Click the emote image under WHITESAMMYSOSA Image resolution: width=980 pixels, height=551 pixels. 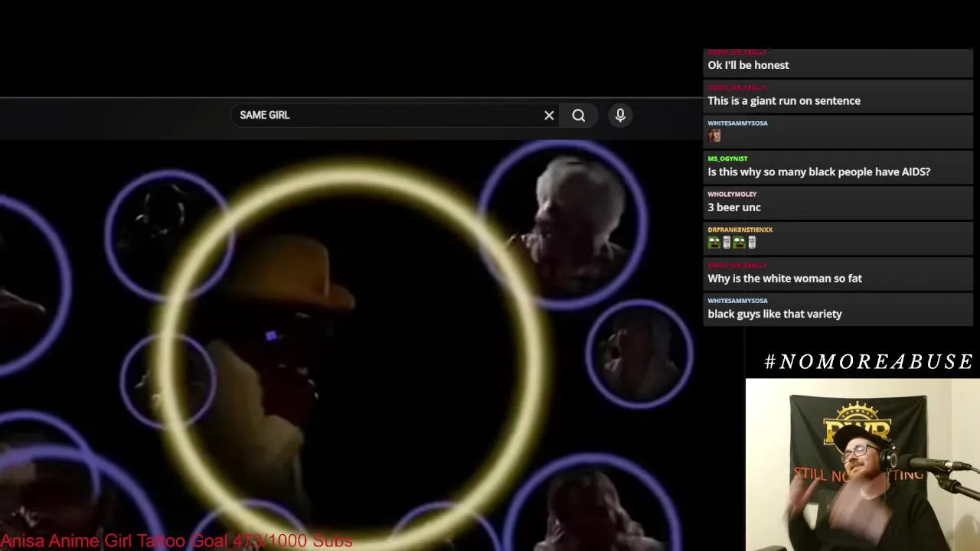(714, 135)
